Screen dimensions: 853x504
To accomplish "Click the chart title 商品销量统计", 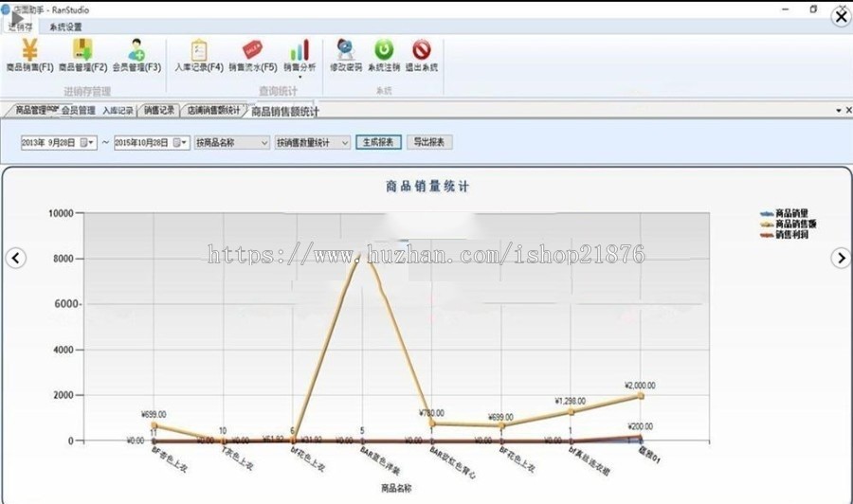I will point(427,187).
